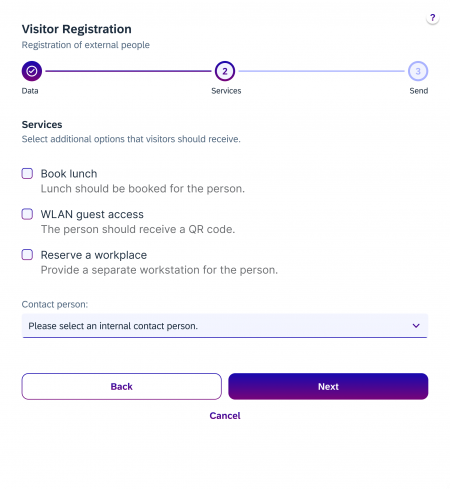Click the Reserve a workplace label text
The width and height of the screenshot is (450, 489).
94,255
